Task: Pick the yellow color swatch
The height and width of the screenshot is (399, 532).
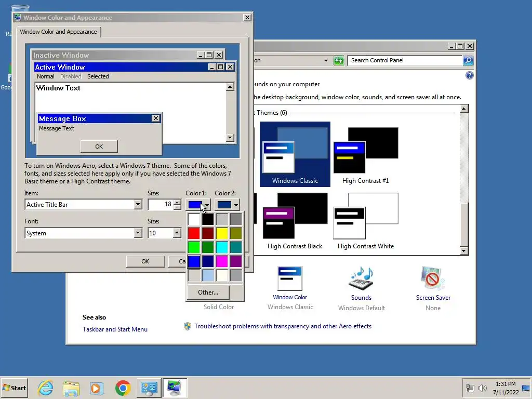Action: click(x=222, y=233)
